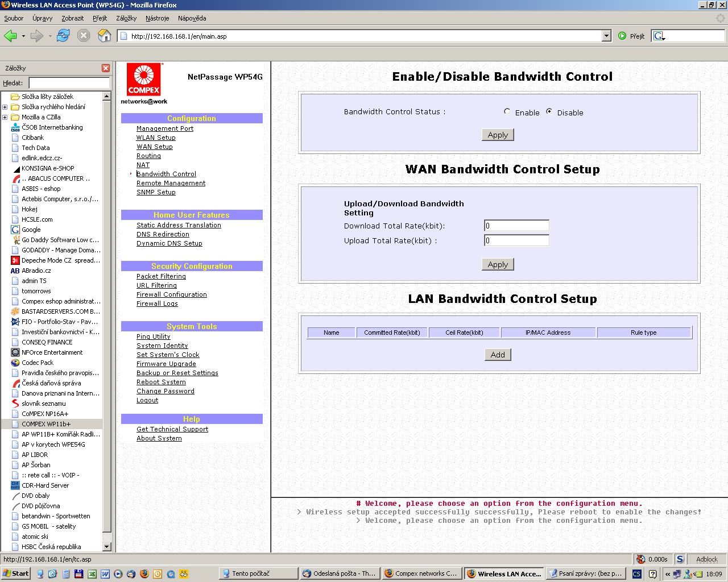Click the Stop loading icon
The width and height of the screenshot is (728, 582).
pyautogui.click(x=84, y=36)
